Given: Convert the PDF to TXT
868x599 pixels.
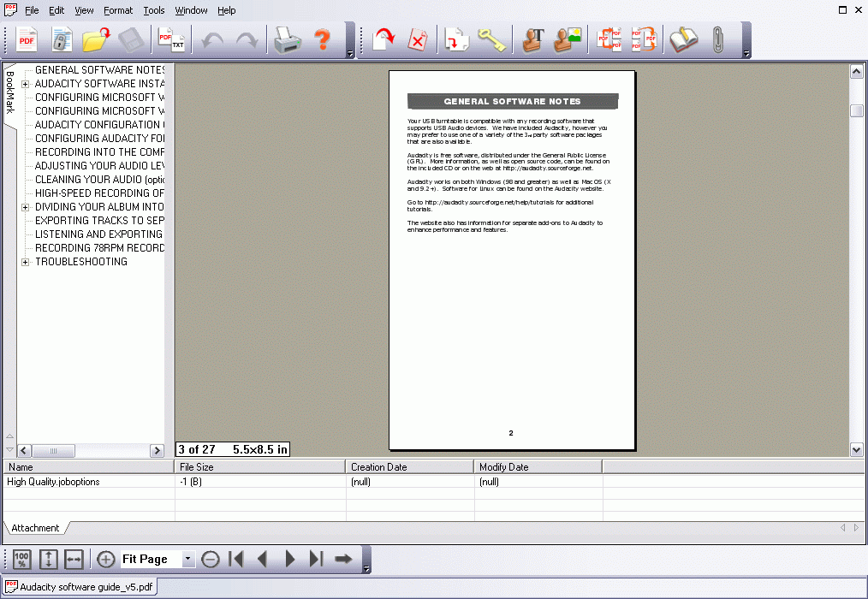Looking at the screenshot, I should [x=172, y=39].
